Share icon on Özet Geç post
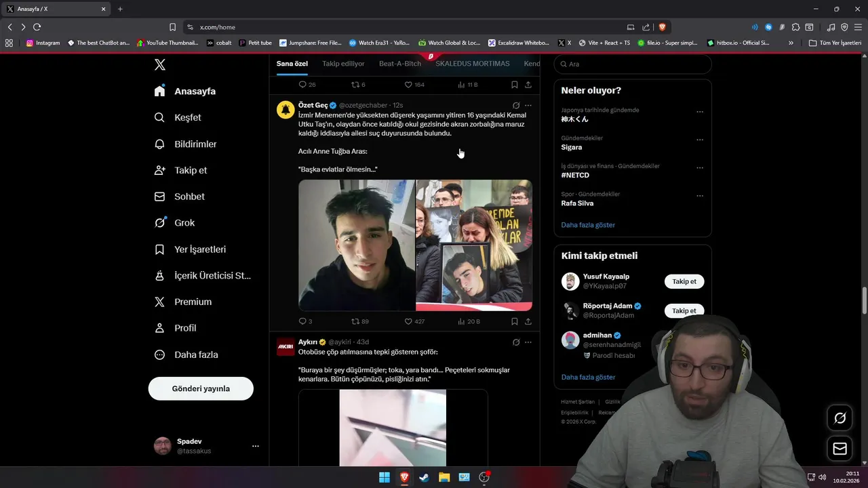 pos(528,321)
